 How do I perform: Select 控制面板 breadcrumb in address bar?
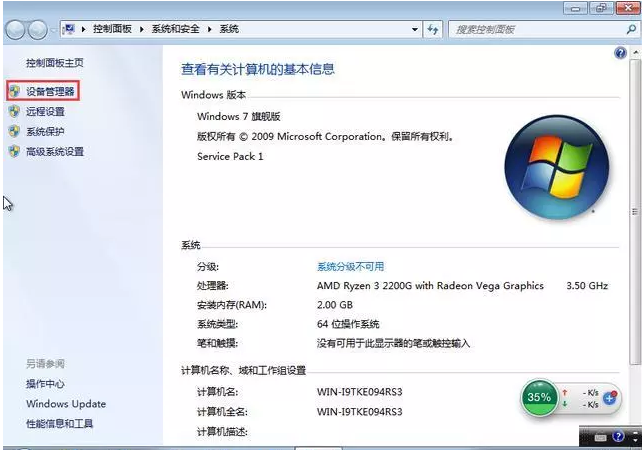click(112, 29)
